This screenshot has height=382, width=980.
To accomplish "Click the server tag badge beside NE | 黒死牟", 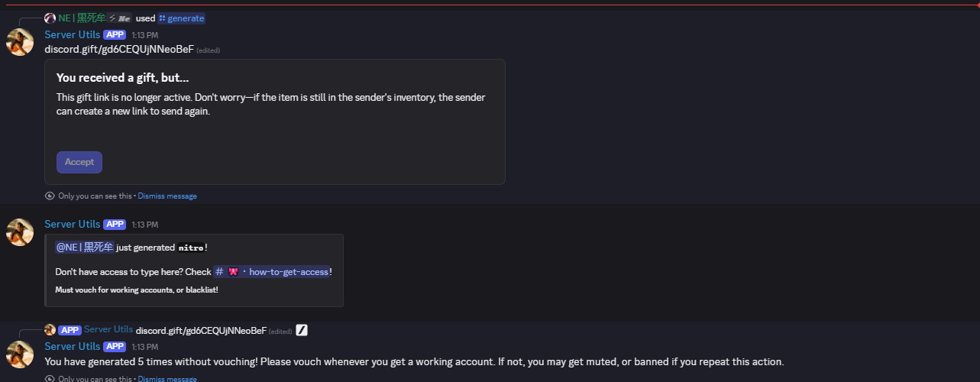I will click(x=121, y=18).
